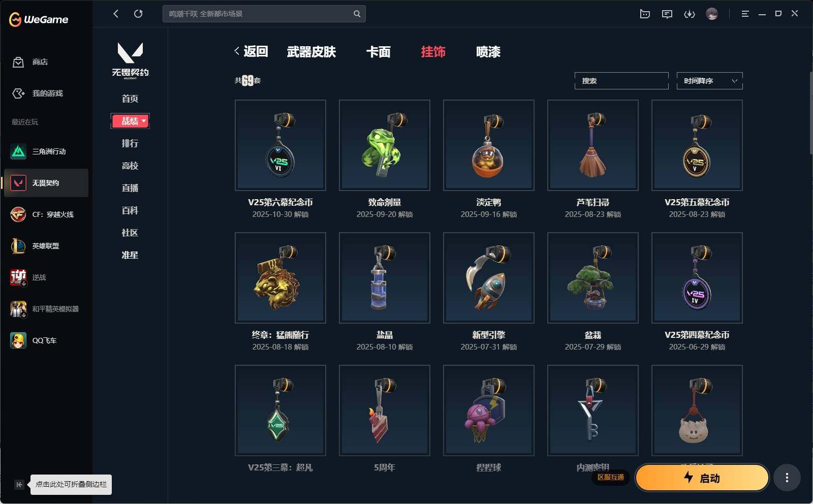813x504 pixels.
Task: Go back with the top bar arrow
Action: pos(116,14)
